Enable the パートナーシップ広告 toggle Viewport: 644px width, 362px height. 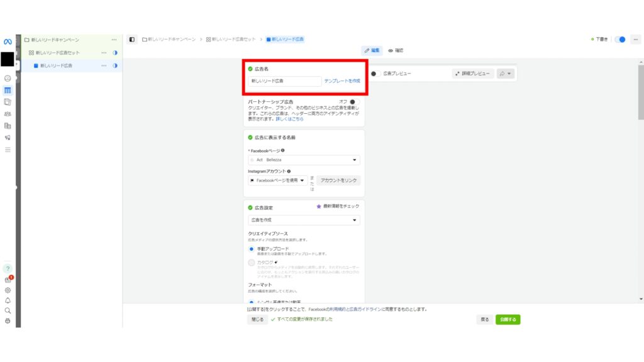(352, 101)
